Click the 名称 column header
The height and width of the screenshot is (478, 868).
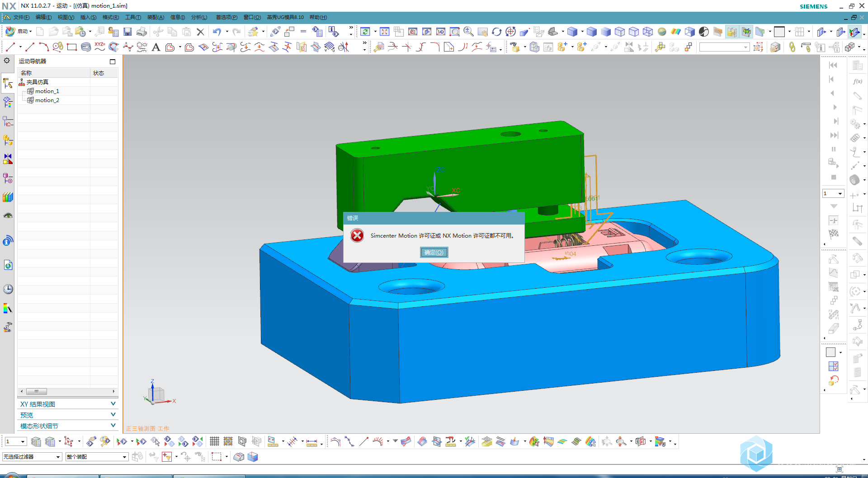(x=54, y=73)
